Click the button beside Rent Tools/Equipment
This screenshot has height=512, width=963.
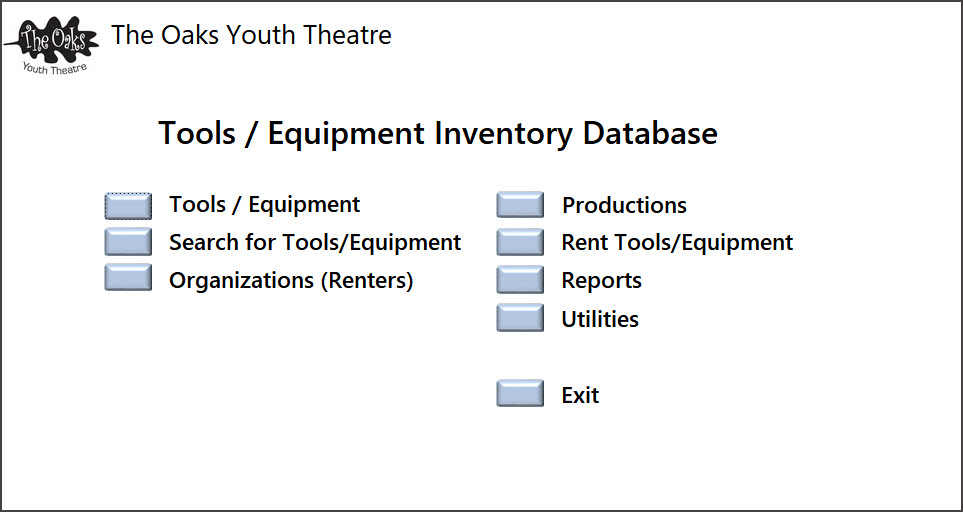520,242
